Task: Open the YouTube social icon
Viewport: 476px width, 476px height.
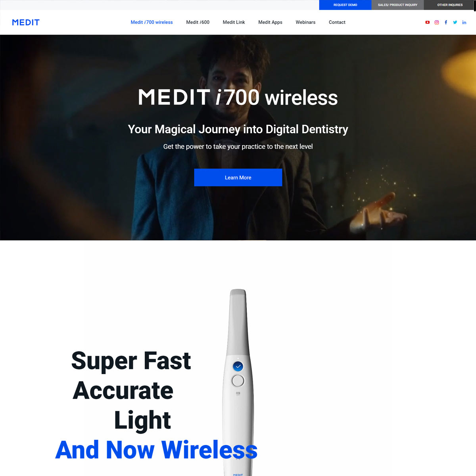Action: [427, 22]
